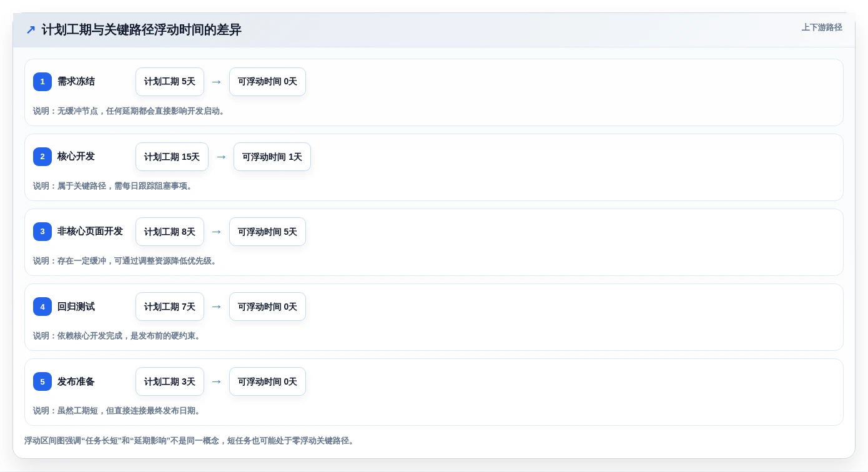Click the step 4 number badge
Image resolution: width=868 pixels, height=472 pixels.
pyautogui.click(x=42, y=307)
